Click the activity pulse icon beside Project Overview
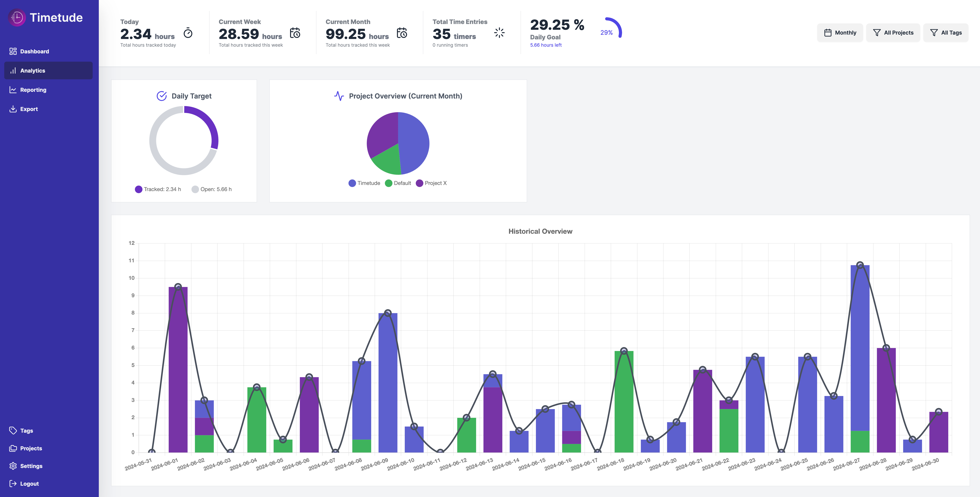Screen dimensions: 980x497 point(339,96)
